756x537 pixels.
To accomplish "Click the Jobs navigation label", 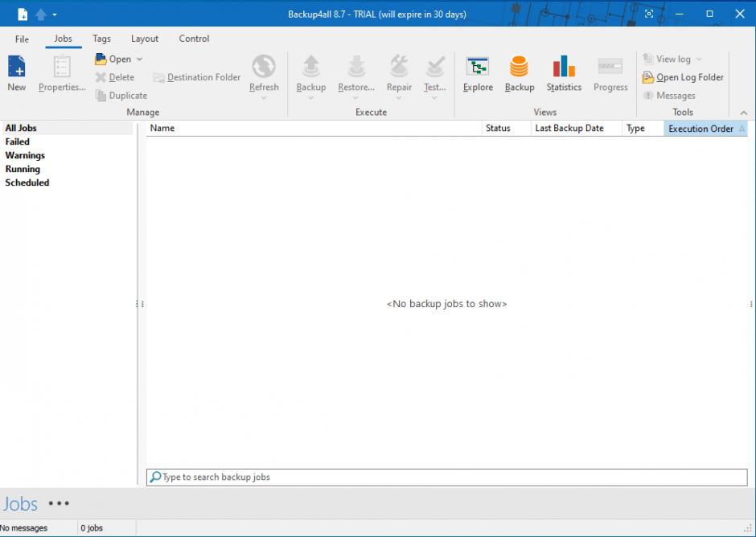I will pyautogui.click(x=20, y=504).
